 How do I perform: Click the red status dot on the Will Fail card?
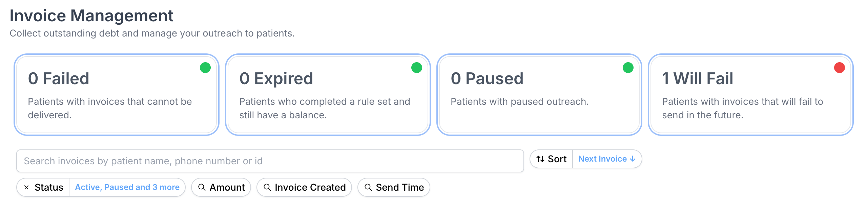(x=839, y=68)
